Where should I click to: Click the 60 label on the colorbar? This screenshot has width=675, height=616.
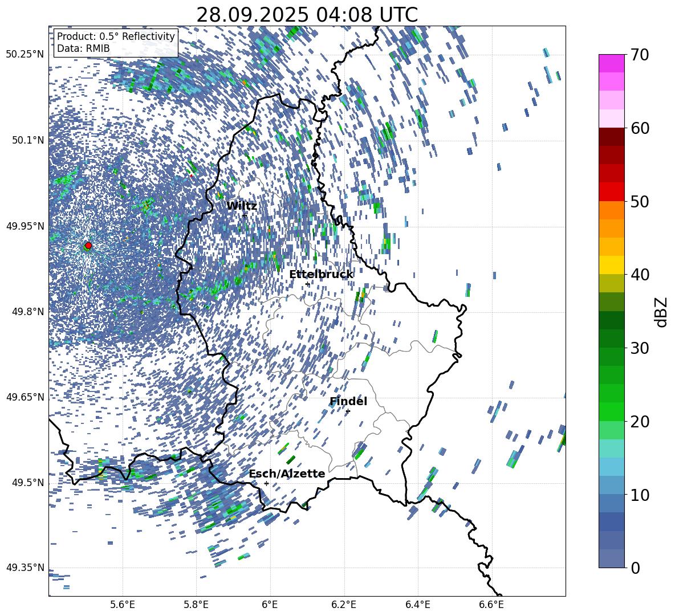pyautogui.click(x=640, y=128)
